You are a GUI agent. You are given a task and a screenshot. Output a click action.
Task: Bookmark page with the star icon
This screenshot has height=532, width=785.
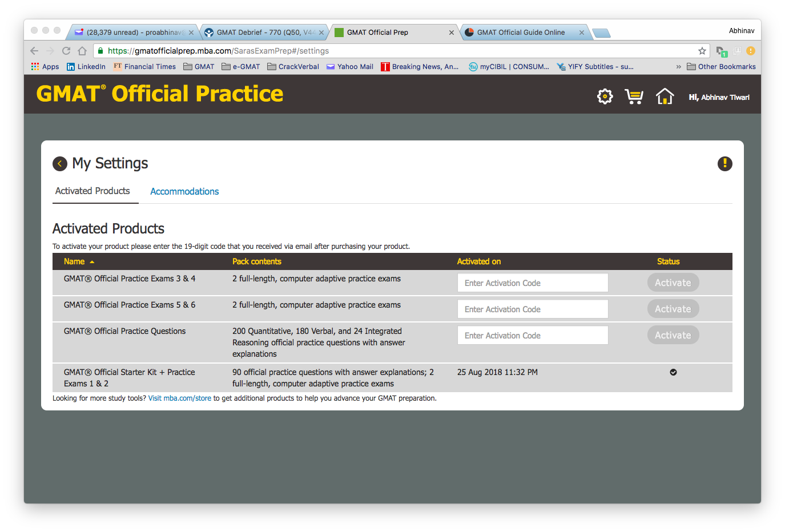pos(702,51)
